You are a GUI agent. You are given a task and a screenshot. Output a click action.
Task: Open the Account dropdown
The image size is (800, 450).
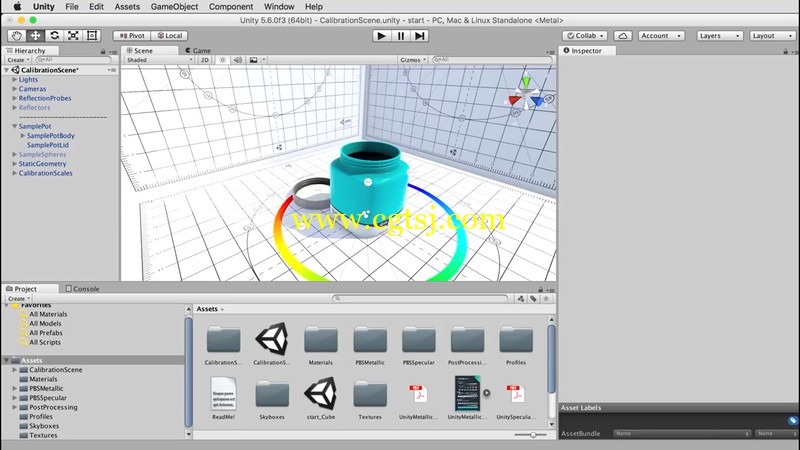[661, 36]
